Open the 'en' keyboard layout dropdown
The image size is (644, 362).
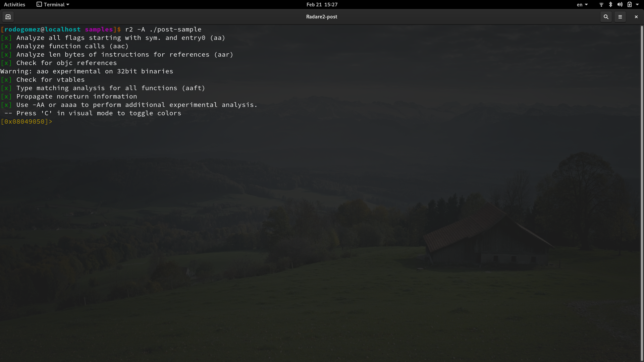582,5
